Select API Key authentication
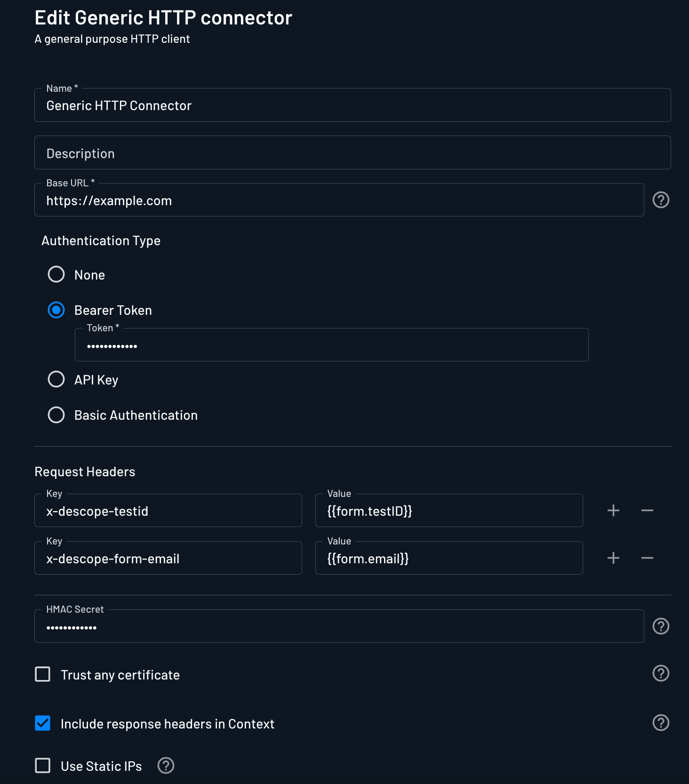 56,379
